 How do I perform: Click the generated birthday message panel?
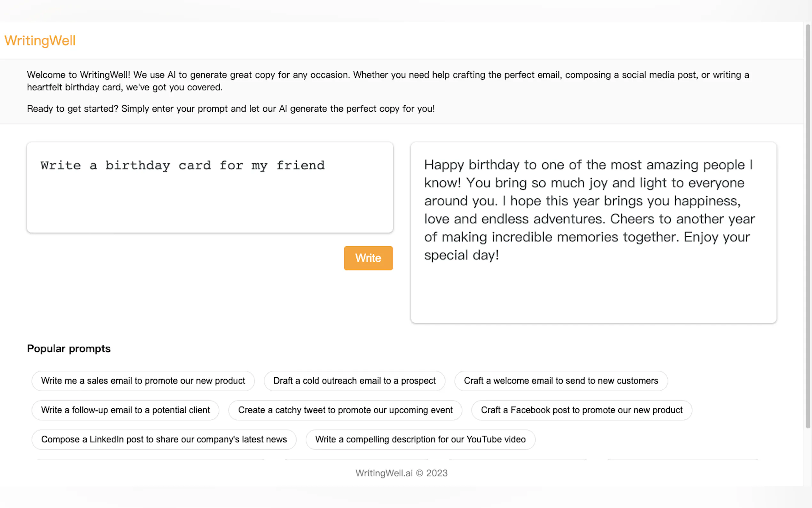593,232
